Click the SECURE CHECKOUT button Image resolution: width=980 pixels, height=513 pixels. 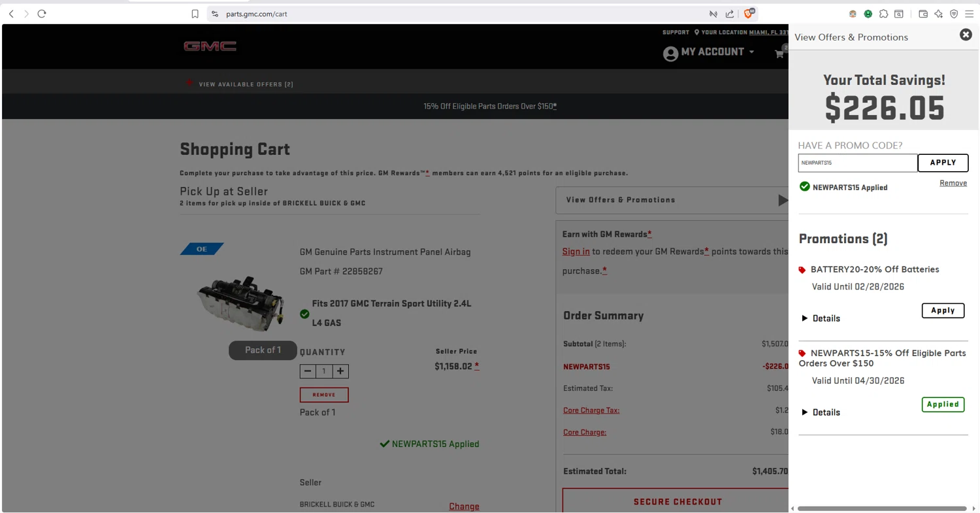[676, 501]
